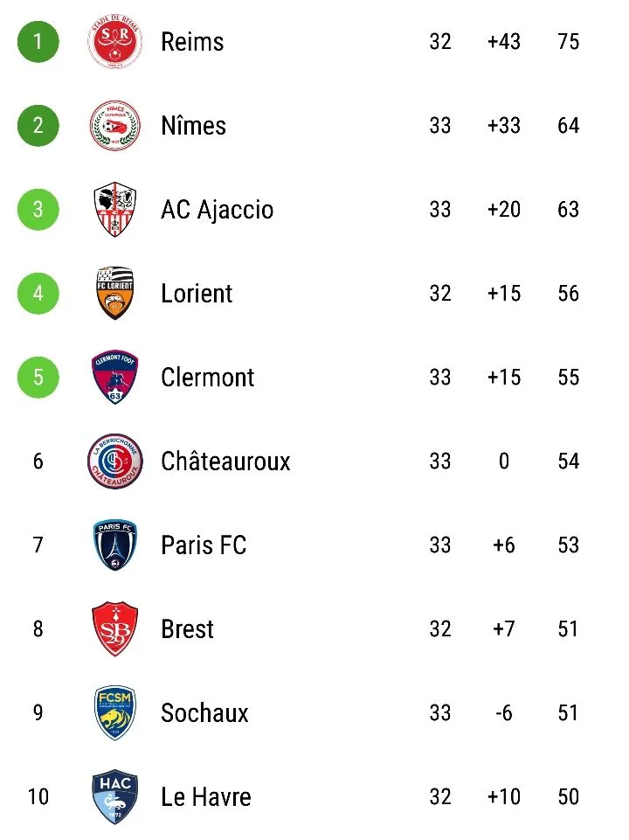Tap the Châteauroux club logo
629x840 pixels.
coord(115,462)
